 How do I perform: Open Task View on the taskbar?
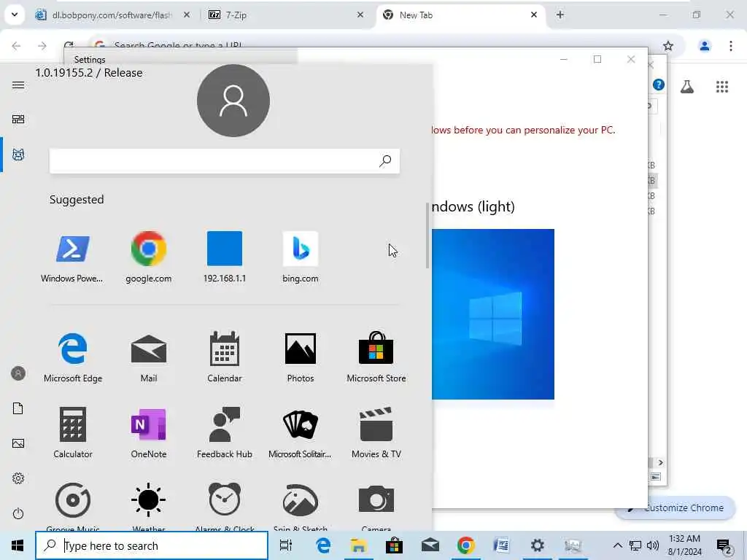click(x=286, y=545)
